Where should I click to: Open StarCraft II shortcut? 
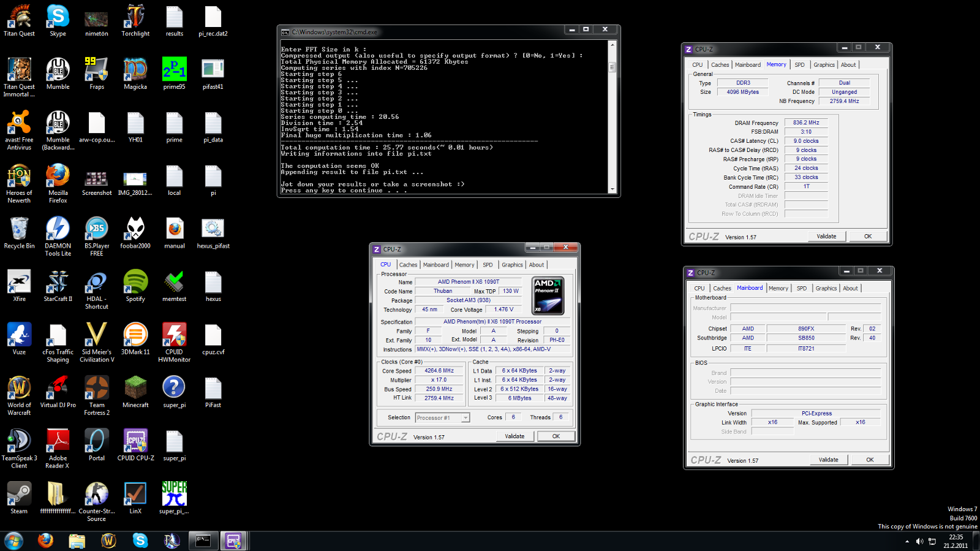(x=58, y=286)
